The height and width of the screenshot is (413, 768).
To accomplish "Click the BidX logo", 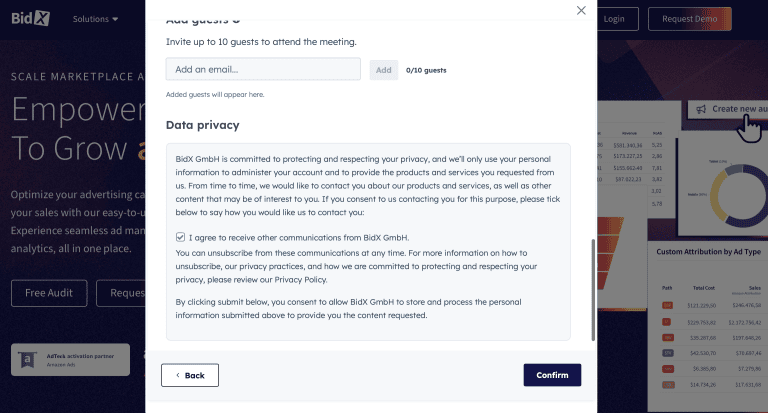I will pyautogui.click(x=32, y=18).
